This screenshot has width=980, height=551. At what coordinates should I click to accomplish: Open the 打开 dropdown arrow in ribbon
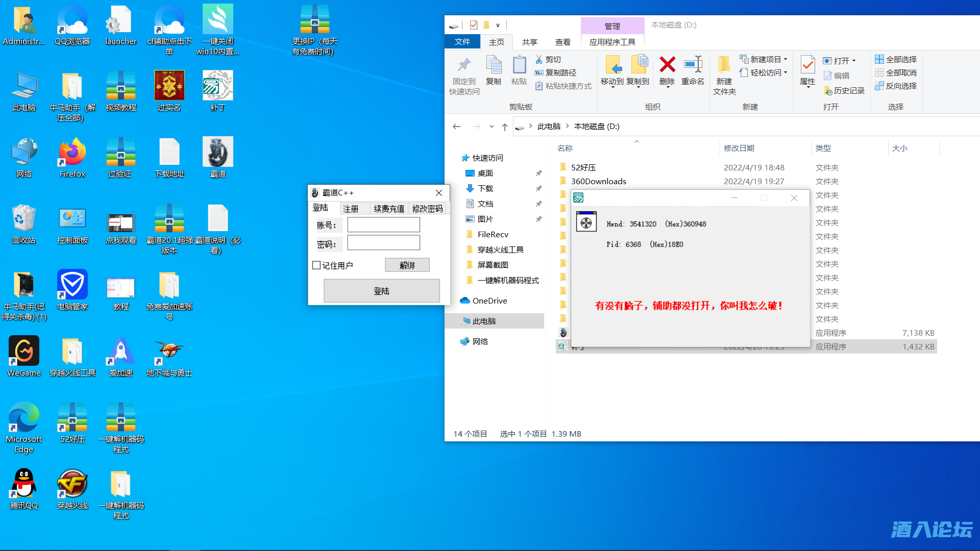[854, 61]
